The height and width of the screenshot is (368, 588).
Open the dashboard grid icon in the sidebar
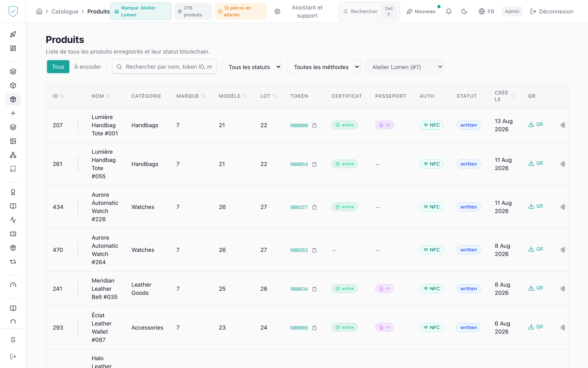pos(13,48)
